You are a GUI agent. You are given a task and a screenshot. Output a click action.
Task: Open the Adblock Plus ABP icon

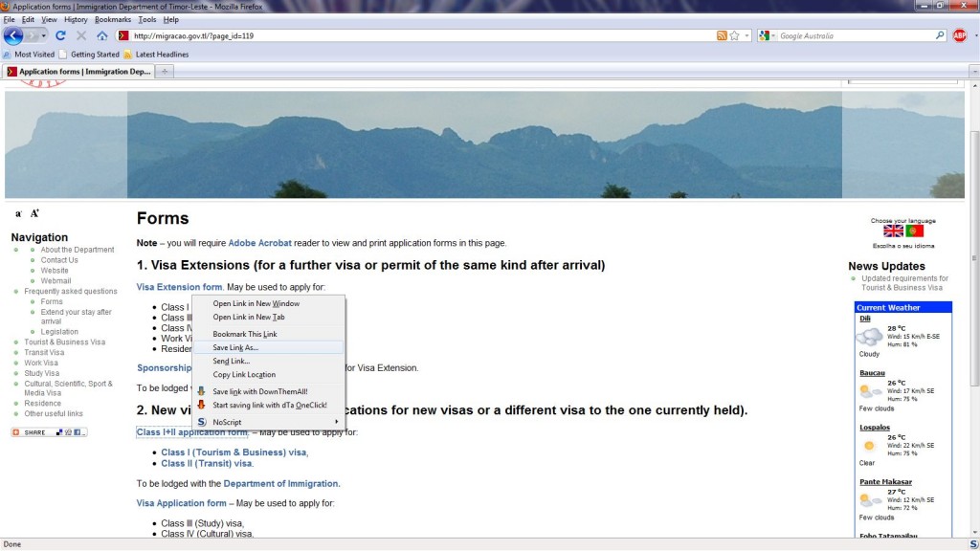click(960, 35)
